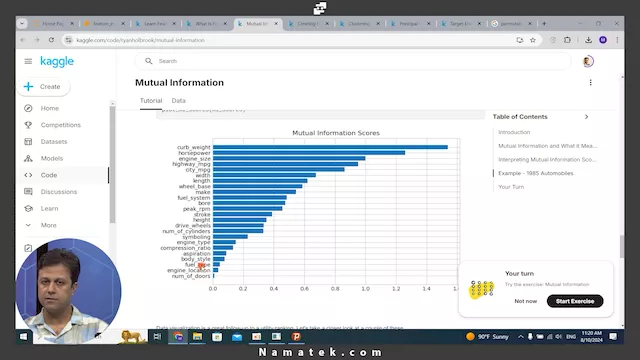Focus the Kaggle Search field

coord(353,61)
